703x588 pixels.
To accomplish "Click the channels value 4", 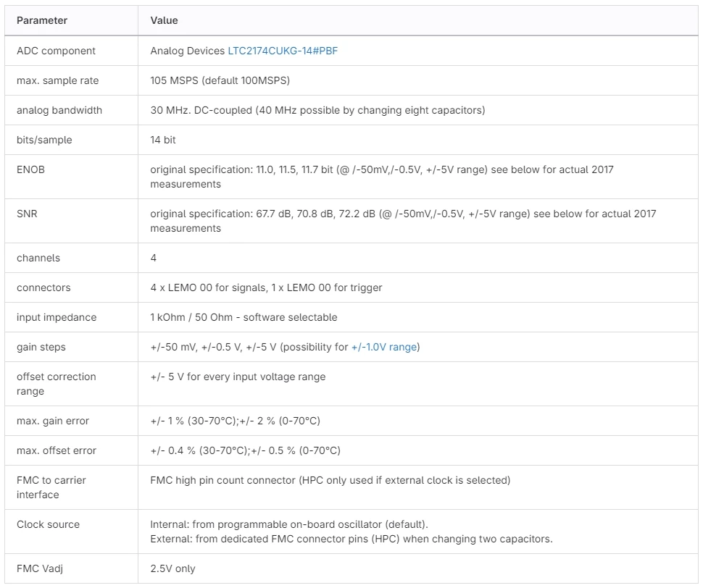I will 154,258.
